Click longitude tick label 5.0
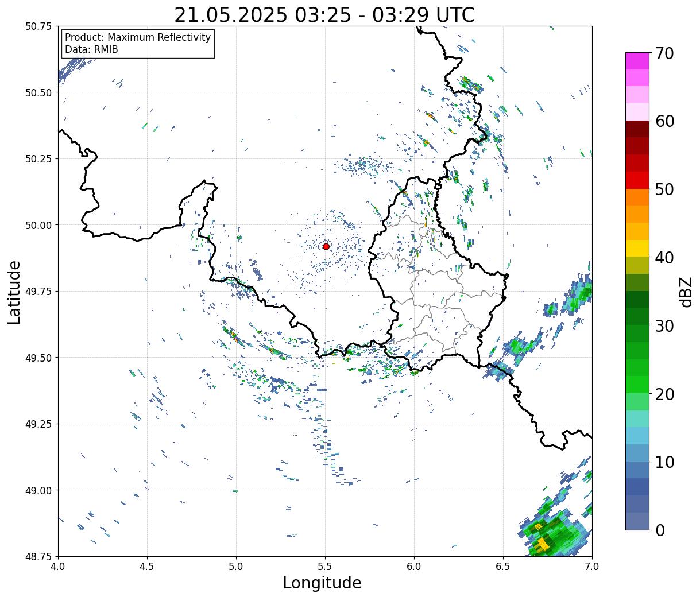 tap(236, 567)
